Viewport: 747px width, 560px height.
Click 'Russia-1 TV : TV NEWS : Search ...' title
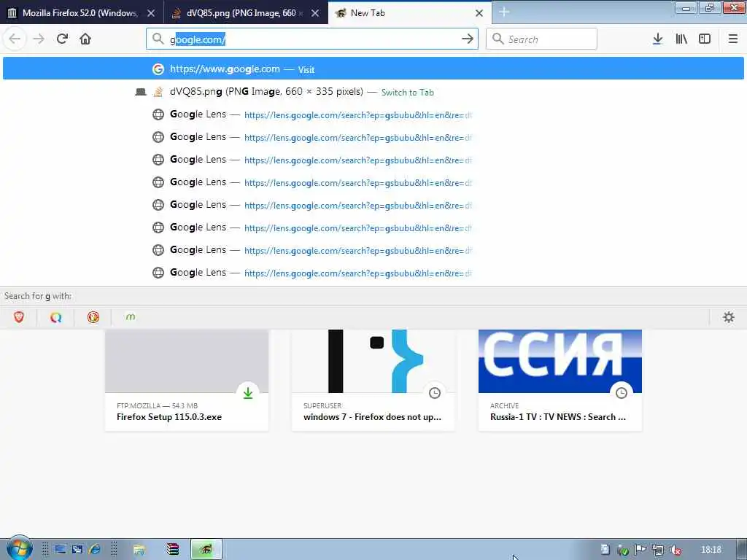(x=558, y=416)
